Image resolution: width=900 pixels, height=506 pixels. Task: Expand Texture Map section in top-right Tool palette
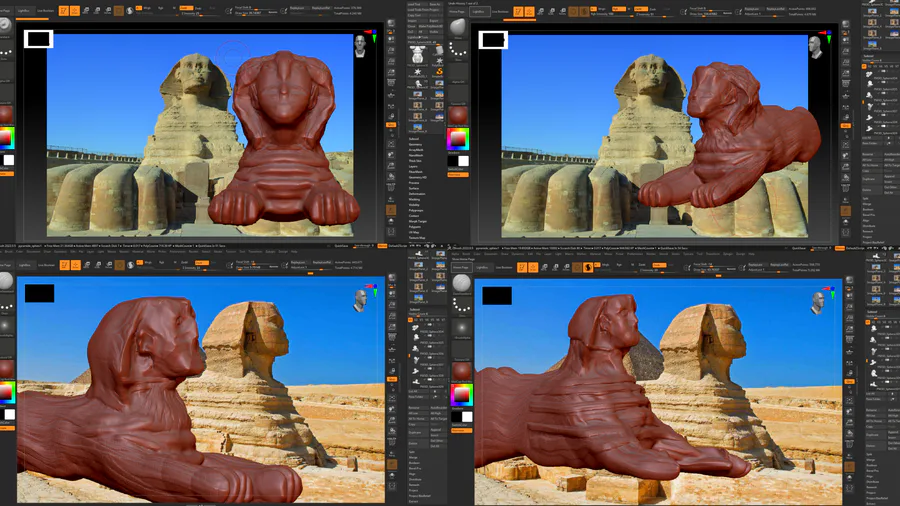click(x=417, y=238)
